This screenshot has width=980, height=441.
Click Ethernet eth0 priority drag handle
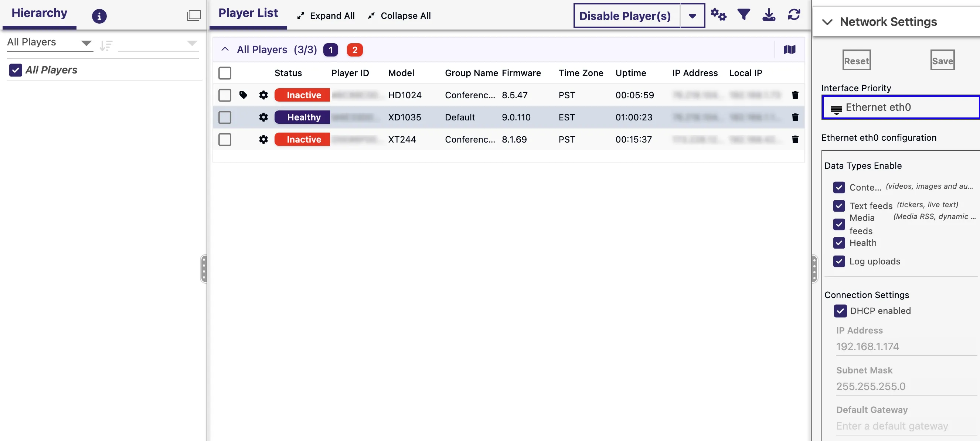point(836,109)
